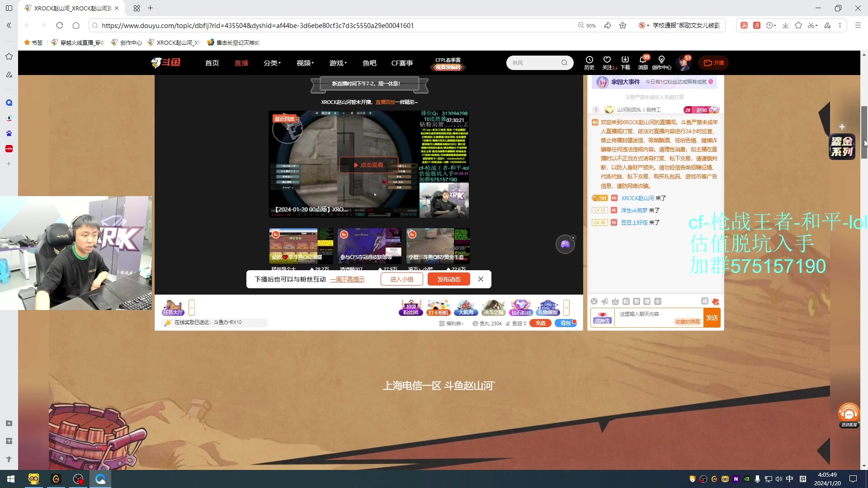The height and width of the screenshot is (488, 868).
Task: Open the CF赛事 menu item
Action: coord(402,63)
